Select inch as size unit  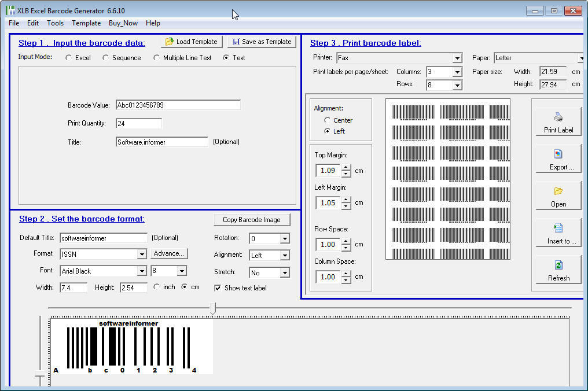[x=156, y=287]
